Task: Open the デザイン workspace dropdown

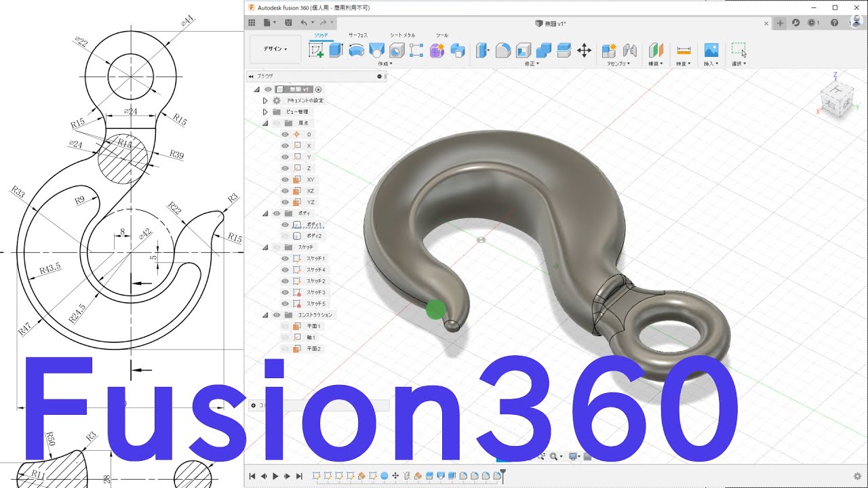Action: pos(275,49)
